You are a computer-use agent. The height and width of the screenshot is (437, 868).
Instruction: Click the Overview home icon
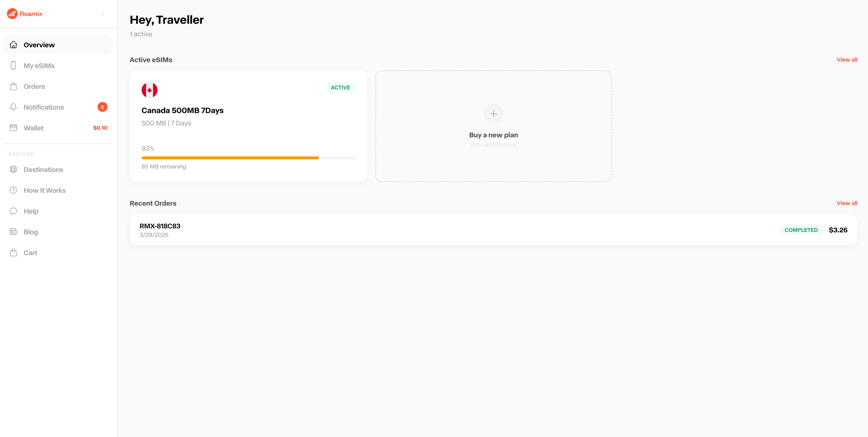(x=13, y=45)
